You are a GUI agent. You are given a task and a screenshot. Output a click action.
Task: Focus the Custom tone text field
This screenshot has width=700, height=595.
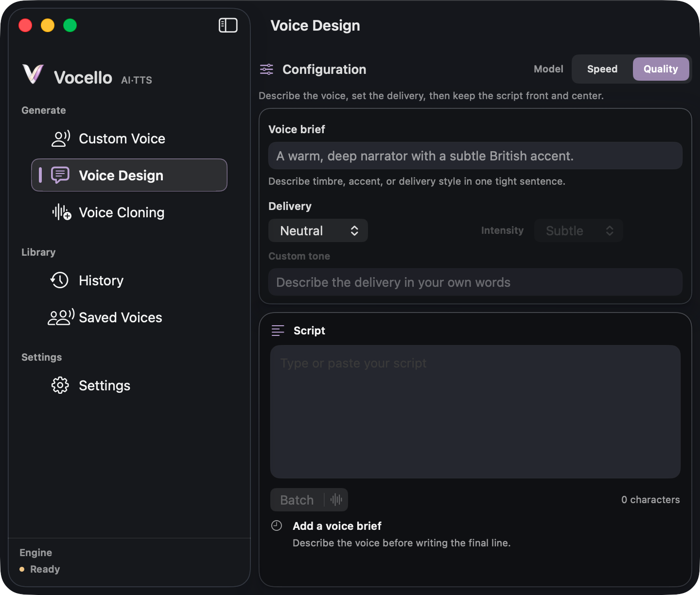pos(475,282)
